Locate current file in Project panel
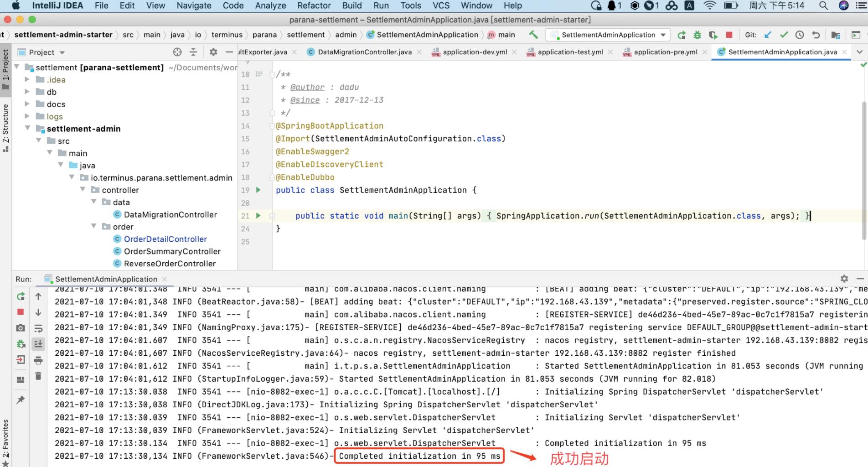The height and width of the screenshot is (467, 868). 177,52
